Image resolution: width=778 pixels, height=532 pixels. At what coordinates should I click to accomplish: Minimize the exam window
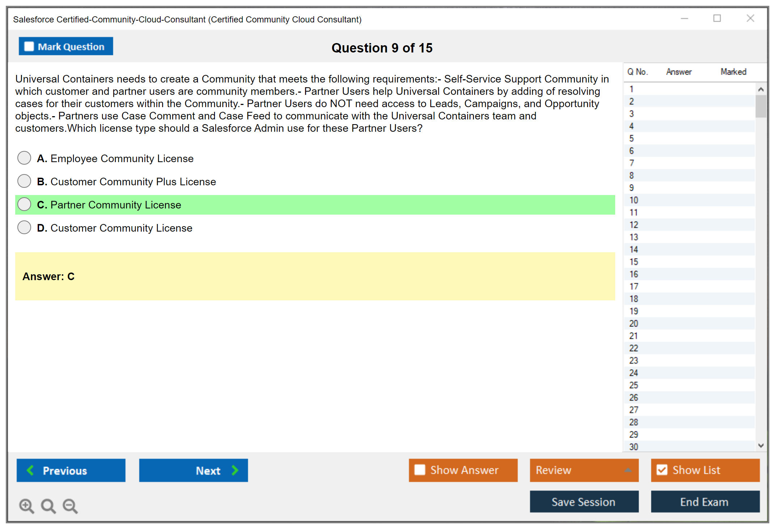point(684,18)
